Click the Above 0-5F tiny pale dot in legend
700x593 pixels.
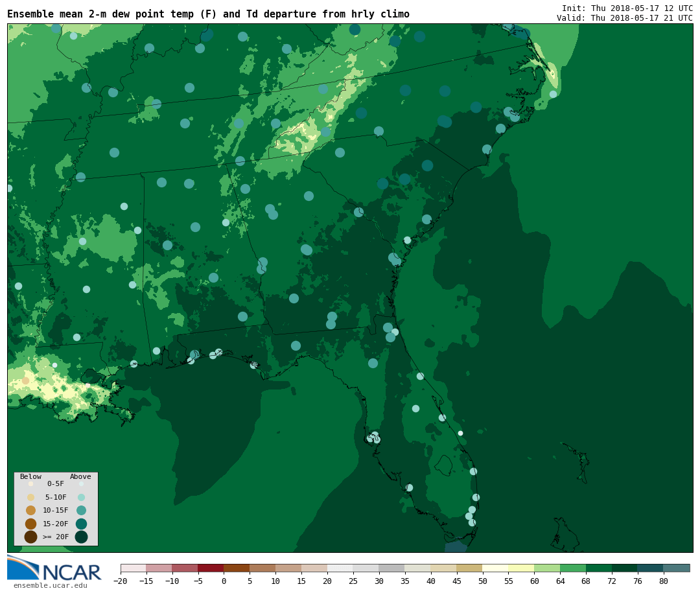tap(81, 483)
